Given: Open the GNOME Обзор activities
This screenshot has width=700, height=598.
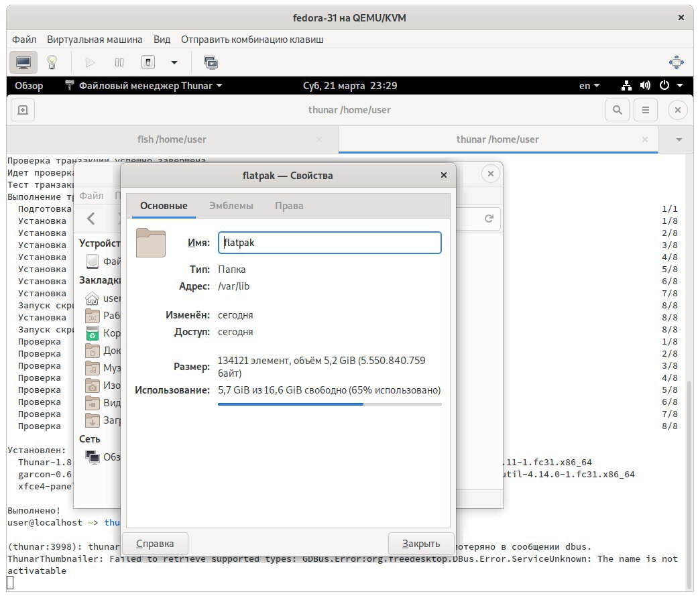Looking at the screenshot, I should click(29, 86).
